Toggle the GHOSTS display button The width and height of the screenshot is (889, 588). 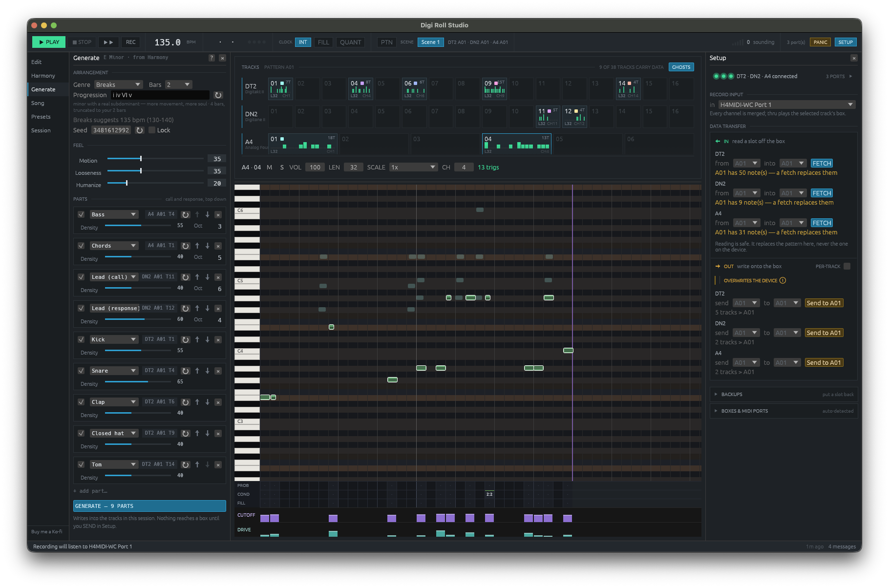681,67
